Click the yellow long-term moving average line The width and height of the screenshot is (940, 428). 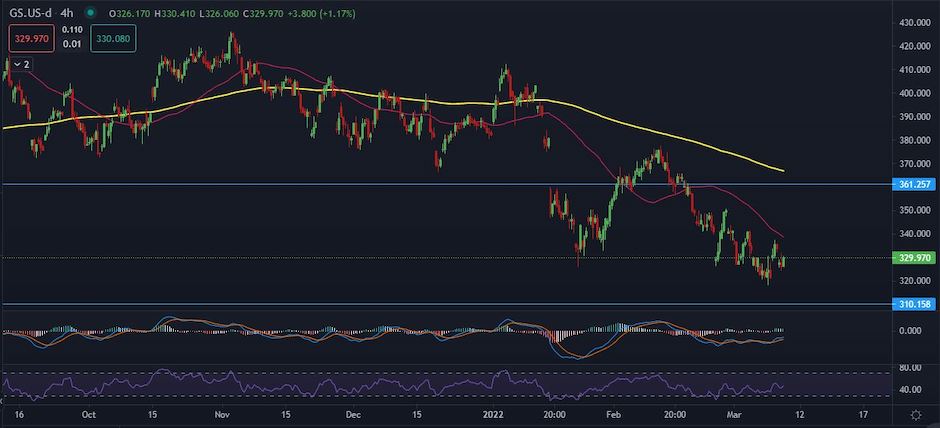(650, 131)
